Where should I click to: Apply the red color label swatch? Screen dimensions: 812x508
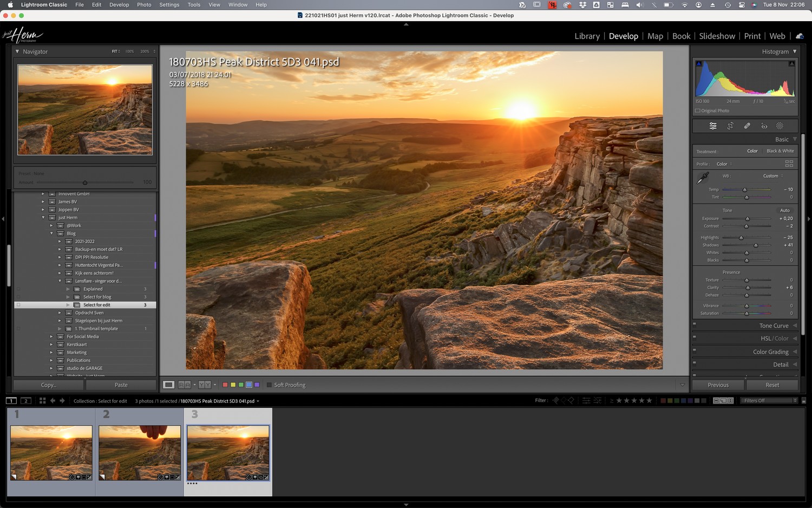225,385
